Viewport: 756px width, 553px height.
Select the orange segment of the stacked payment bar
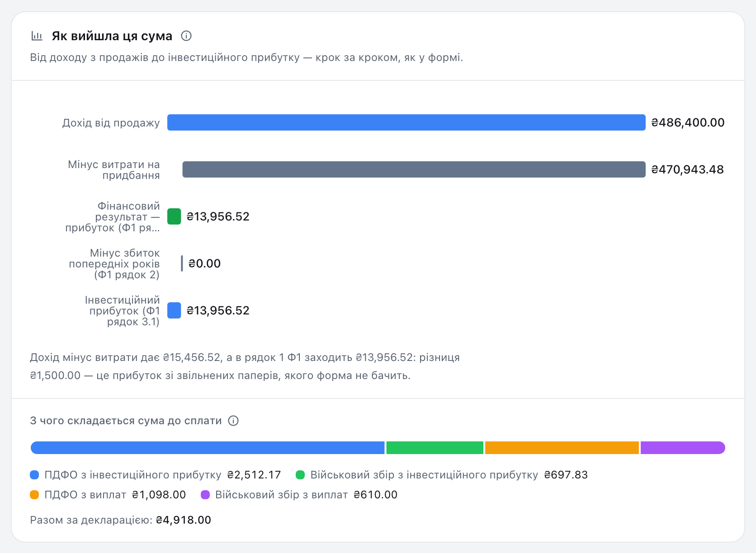(562, 448)
